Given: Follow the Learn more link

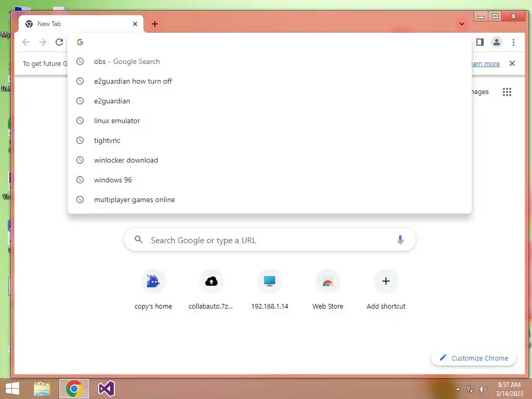Looking at the screenshot, I should 486,63.
